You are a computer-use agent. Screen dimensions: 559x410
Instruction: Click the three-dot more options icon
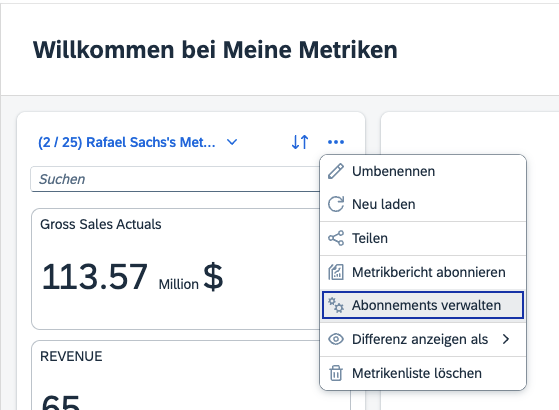pyautogui.click(x=336, y=142)
